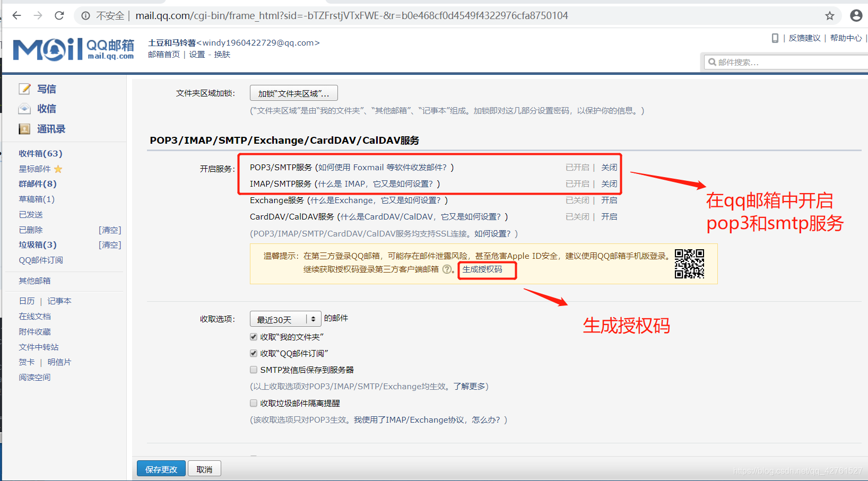The width and height of the screenshot is (868, 481).
Task: Open 邮箱首页 link in header
Action: (164, 55)
